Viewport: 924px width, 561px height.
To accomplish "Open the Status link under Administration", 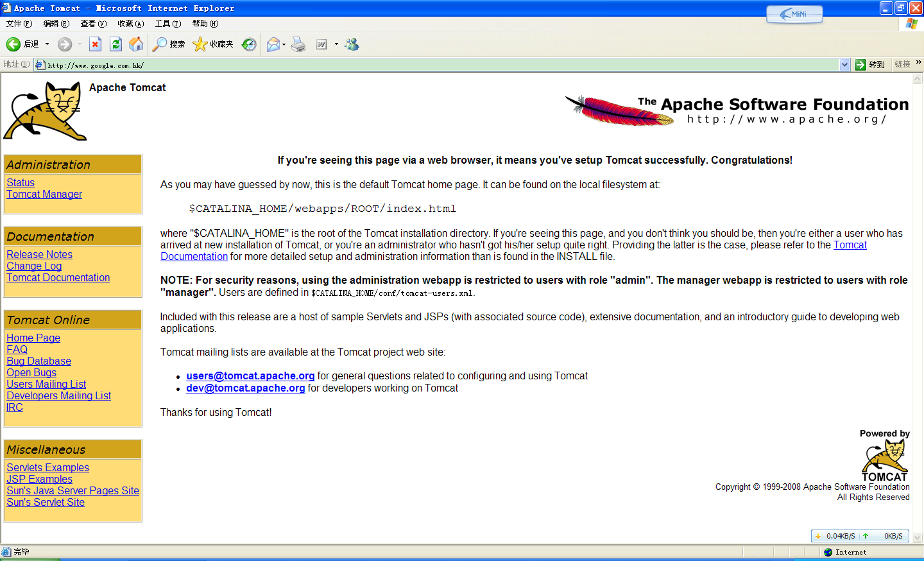I will click(x=21, y=183).
